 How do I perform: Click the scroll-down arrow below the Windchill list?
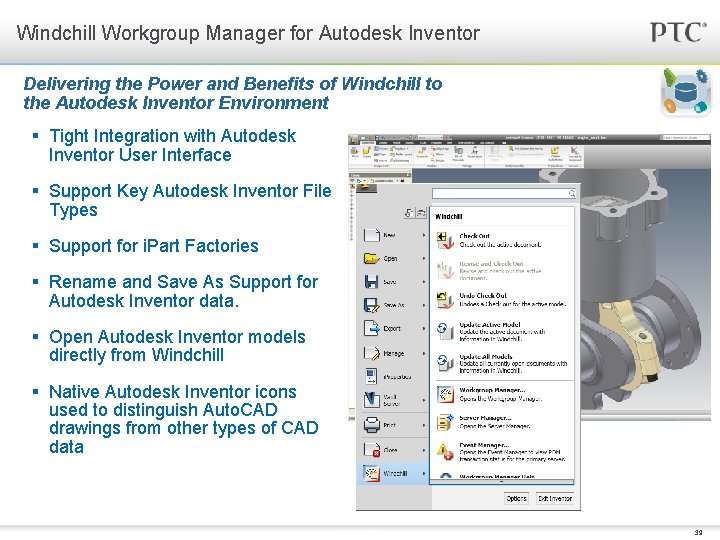(x=501, y=482)
